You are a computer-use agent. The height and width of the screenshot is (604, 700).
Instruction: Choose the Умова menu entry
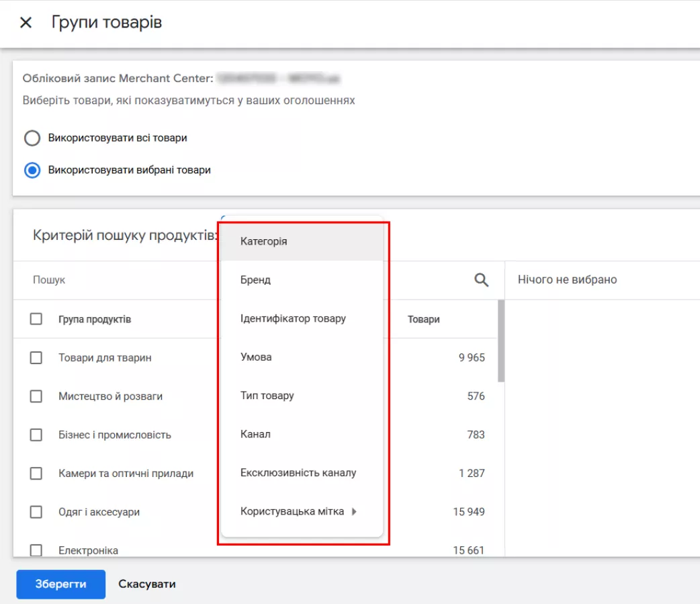tap(256, 357)
